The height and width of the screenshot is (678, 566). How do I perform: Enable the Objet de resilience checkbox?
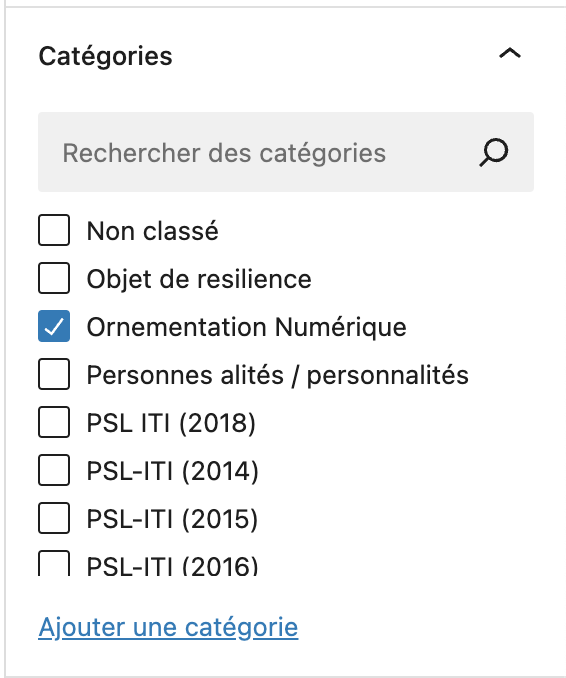tap(54, 278)
